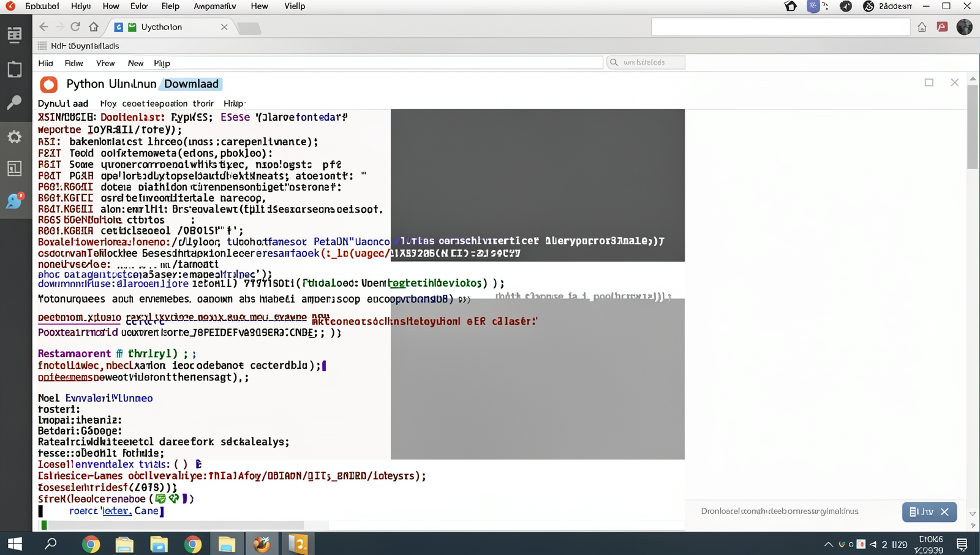Viewport: 980px width, 555px height.
Task: Open the list panel icon in left sidebar
Action: click(x=15, y=35)
